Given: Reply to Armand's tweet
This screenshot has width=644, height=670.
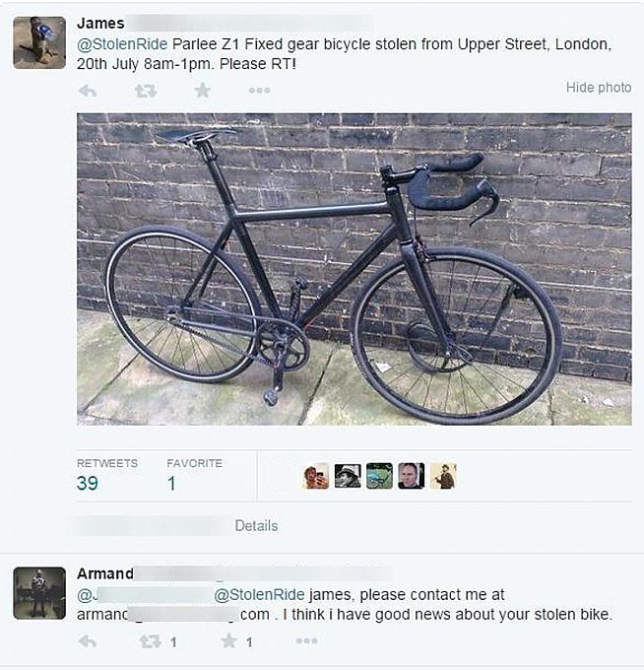Looking at the screenshot, I should (x=88, y=641).
